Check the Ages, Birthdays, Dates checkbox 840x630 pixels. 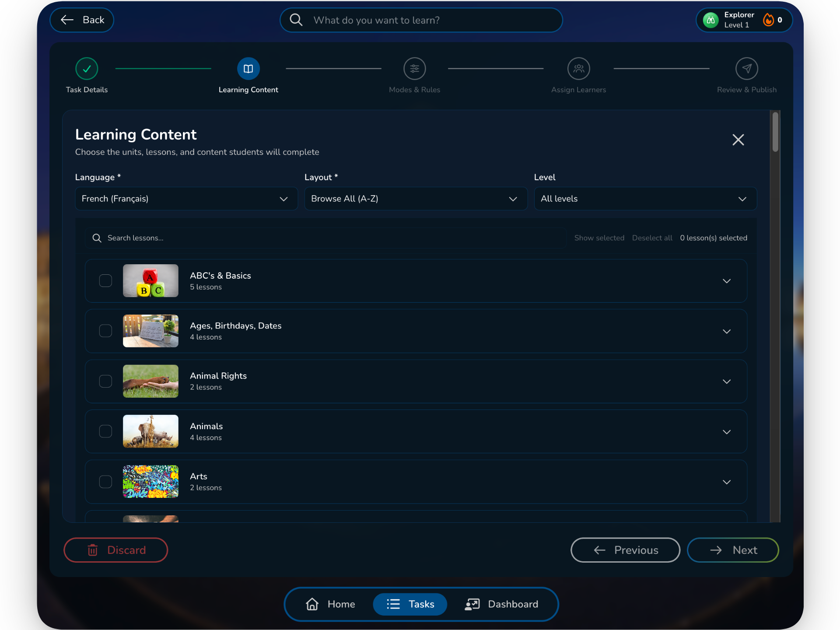tap(105, 331)
